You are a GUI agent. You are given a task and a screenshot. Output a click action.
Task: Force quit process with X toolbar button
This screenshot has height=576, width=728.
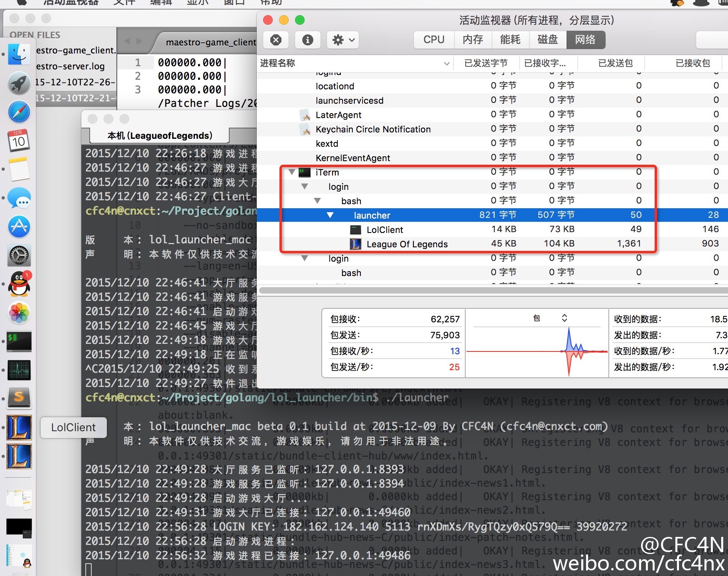pos(276,40)
